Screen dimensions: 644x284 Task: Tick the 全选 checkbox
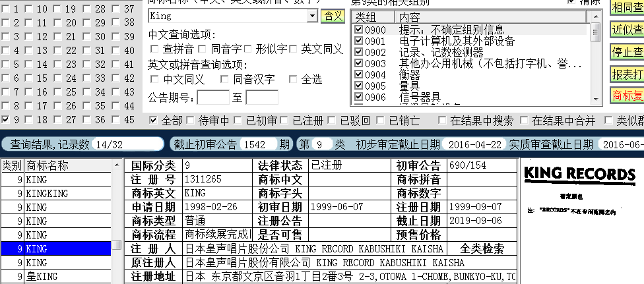click(x=293, y=79)
